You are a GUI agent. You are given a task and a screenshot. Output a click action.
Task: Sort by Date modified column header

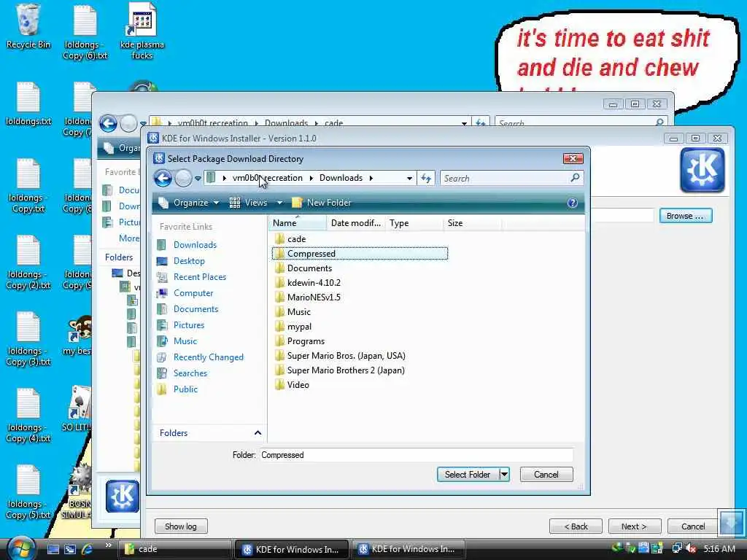tap(356, 223)
